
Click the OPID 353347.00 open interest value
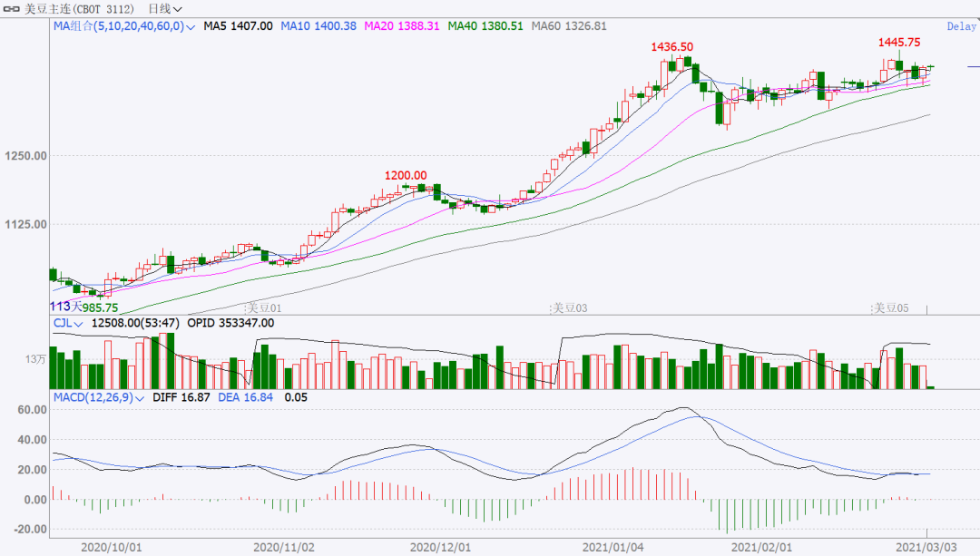(x=230, y=323)
